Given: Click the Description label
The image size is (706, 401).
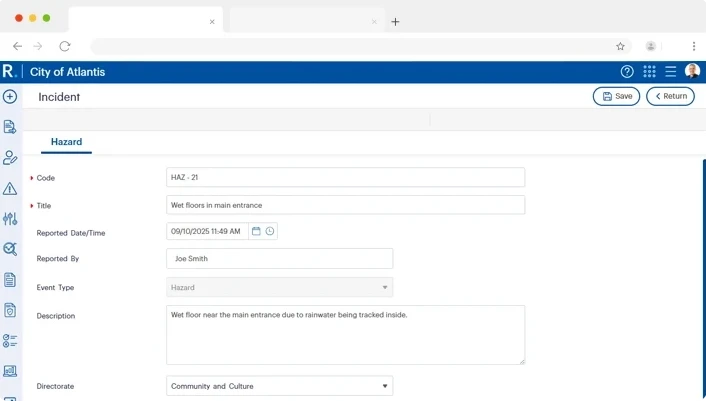Looking at the screenshot, I should point(56,316).
